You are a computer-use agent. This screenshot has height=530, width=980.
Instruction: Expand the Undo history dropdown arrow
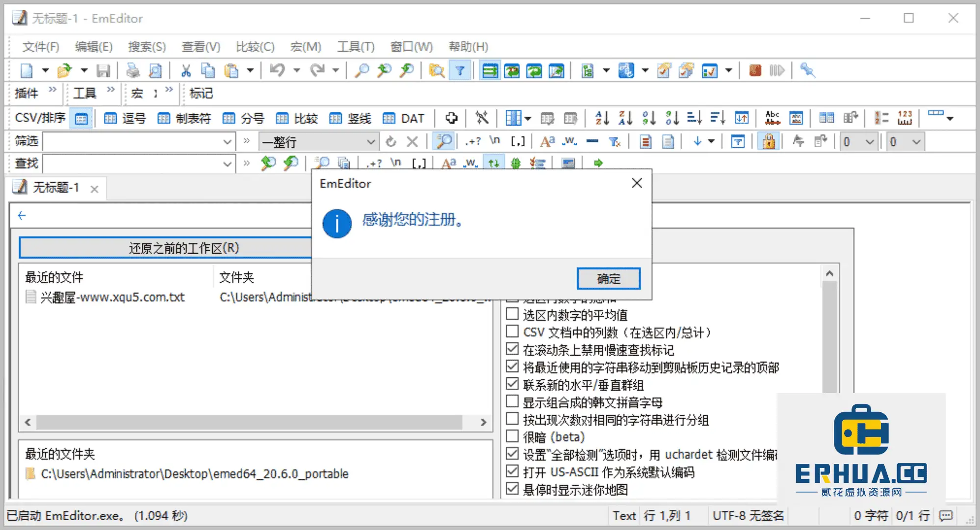(296, 71)
